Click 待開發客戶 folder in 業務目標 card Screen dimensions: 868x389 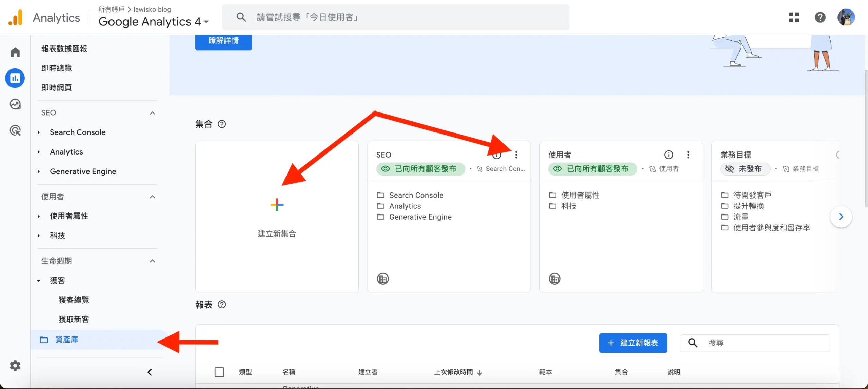(x=746, y=195)
